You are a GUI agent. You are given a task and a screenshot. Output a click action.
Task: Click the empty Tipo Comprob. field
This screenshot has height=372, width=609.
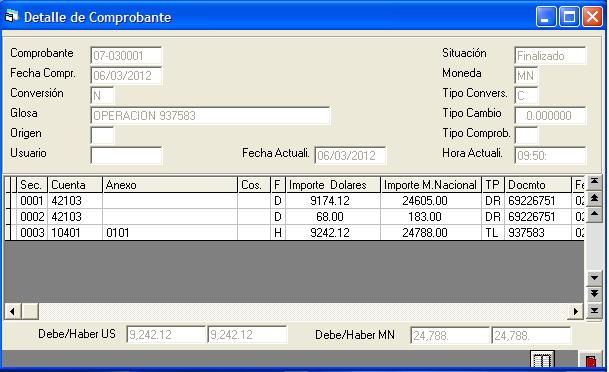click(526, 135)
